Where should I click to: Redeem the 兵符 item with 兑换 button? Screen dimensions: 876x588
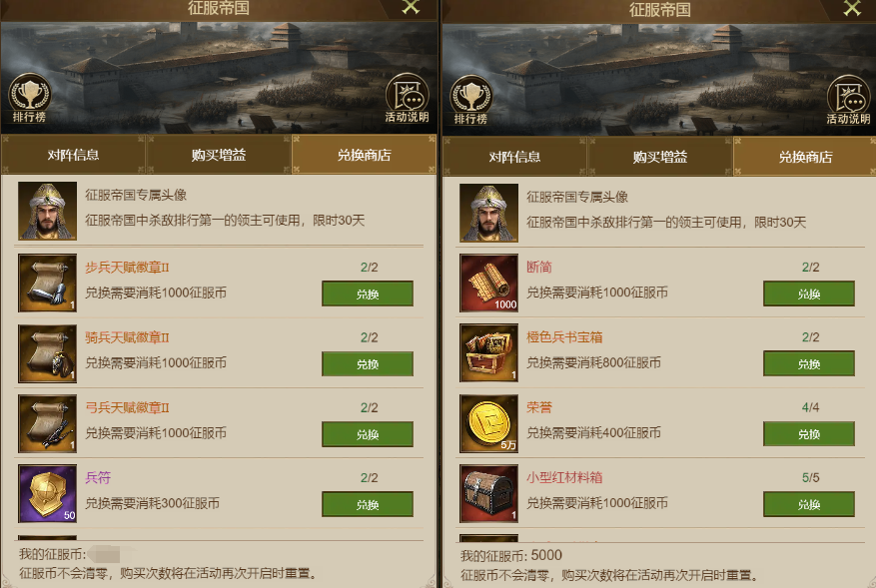[368, 504]
